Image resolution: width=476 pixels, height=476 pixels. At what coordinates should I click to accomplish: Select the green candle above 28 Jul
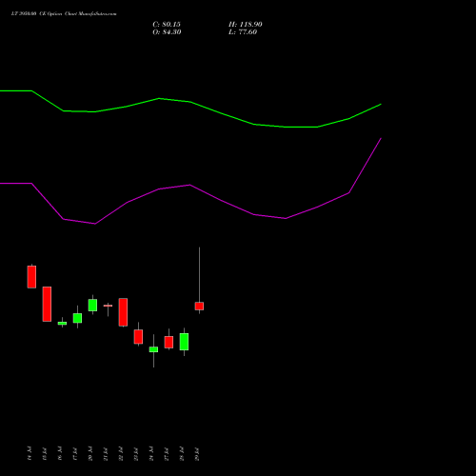[x=184, y=342]
